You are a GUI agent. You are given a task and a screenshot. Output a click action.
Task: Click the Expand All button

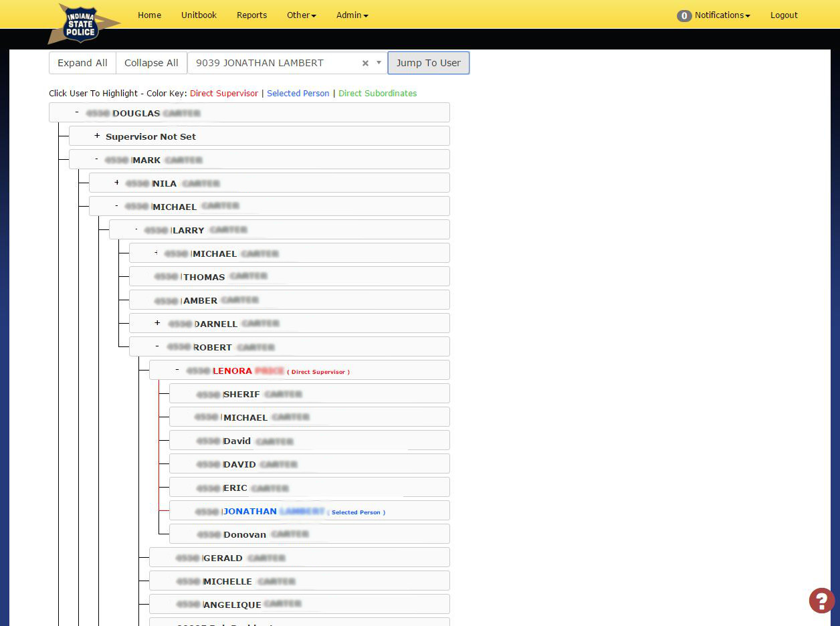[x=82, y=63]
